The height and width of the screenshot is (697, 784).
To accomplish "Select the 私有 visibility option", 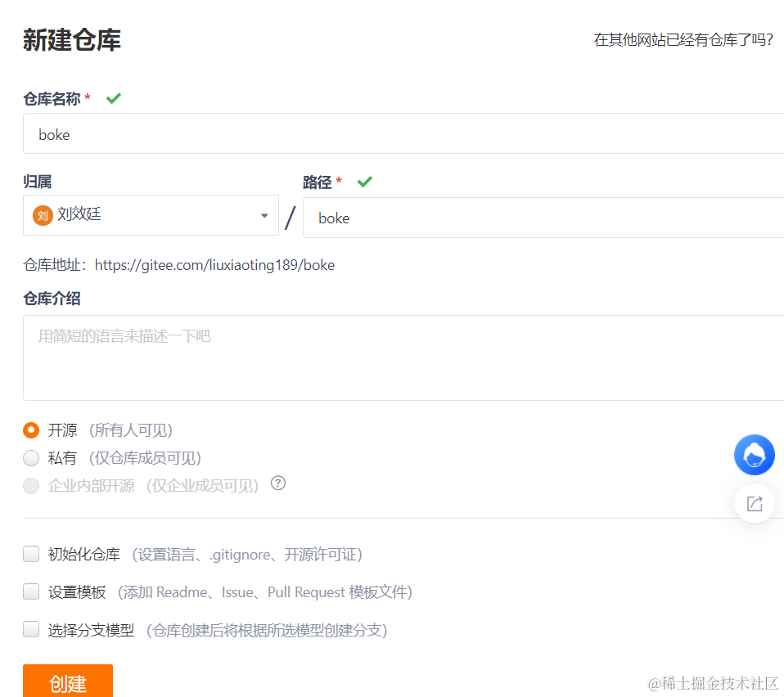I will point(30,457).
